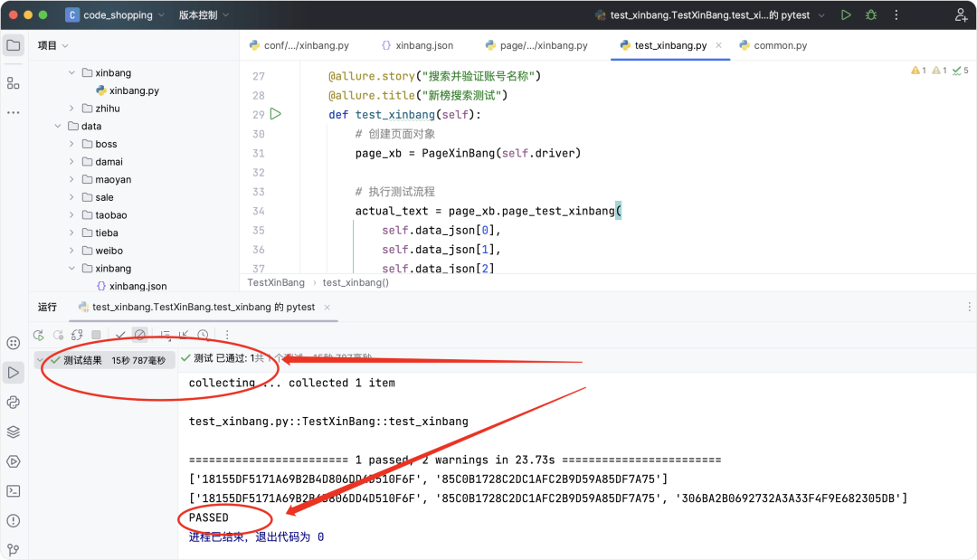Debug the current configuration with bug icon

(871, 15)
